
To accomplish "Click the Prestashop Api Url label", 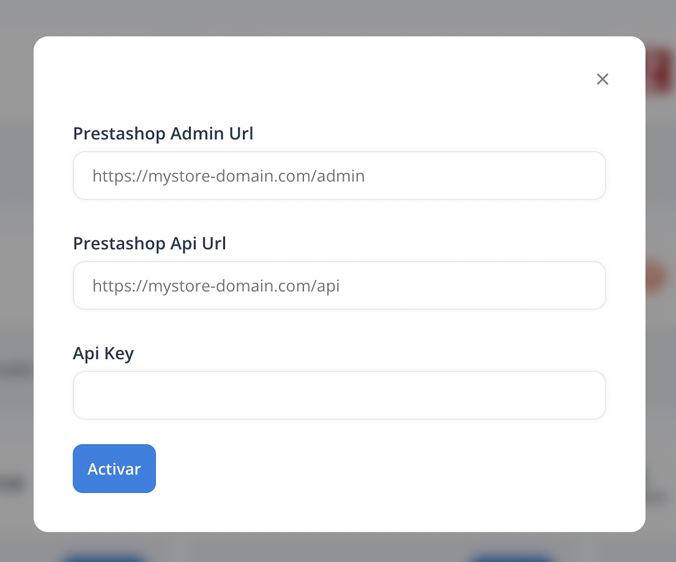I will coord(149,244).
